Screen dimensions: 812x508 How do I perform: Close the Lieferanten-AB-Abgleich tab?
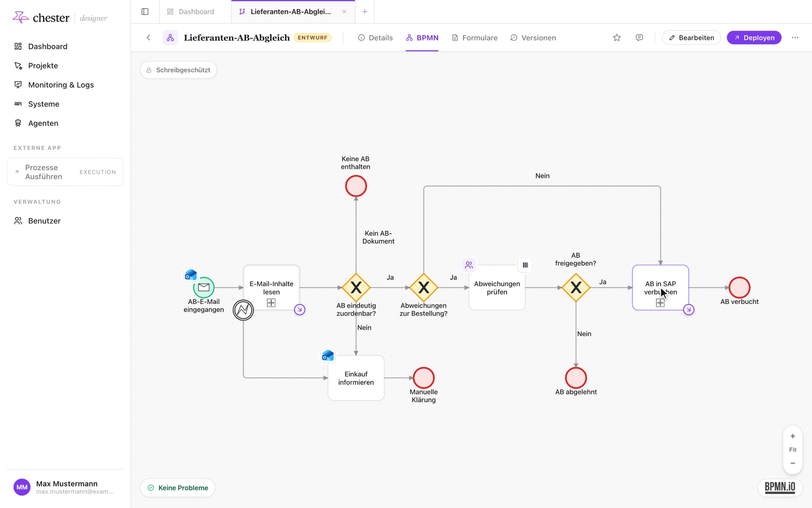point(344,11)
